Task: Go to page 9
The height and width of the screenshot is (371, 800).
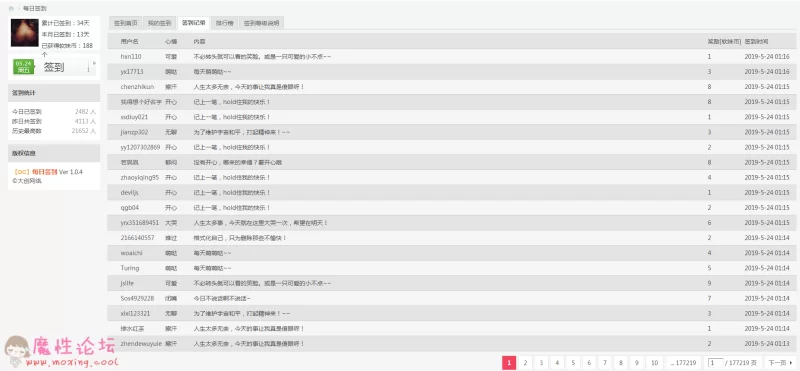Action: tap(637, 363)
